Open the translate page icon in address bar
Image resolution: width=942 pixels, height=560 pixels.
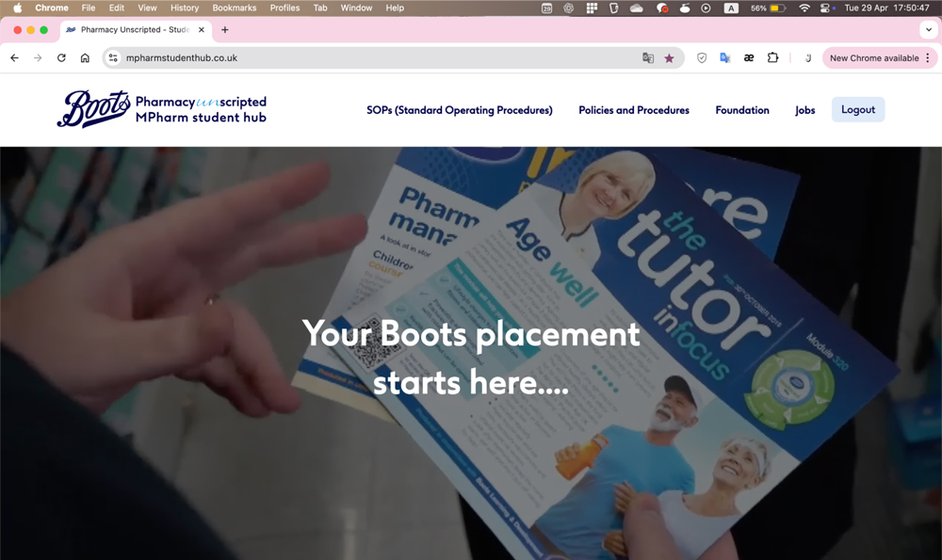click(x=648, y=58)
